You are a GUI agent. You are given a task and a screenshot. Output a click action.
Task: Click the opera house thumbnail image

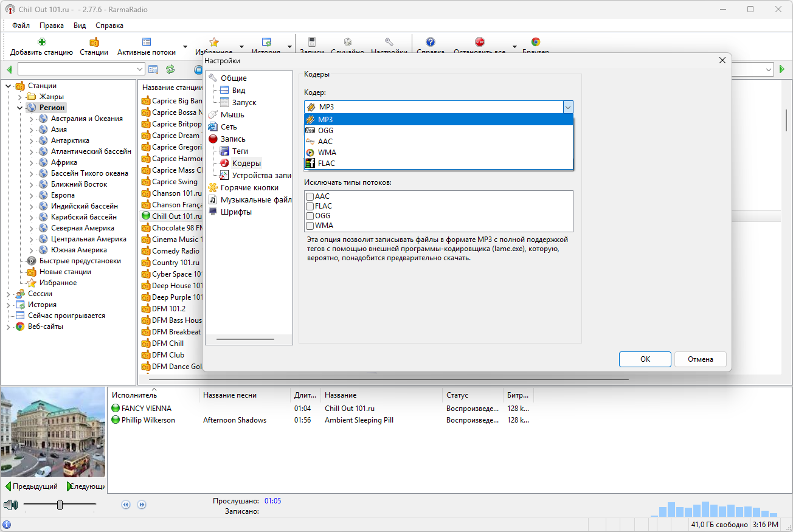coord(53,432)
